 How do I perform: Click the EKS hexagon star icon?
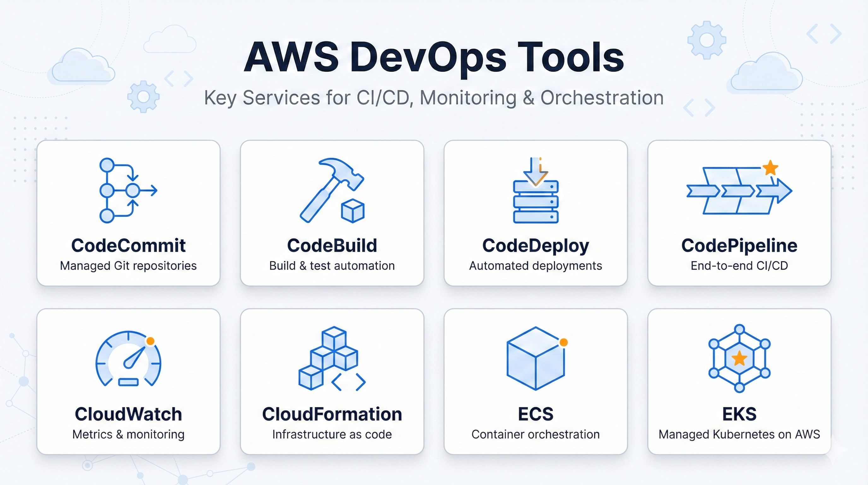[739, 358]
